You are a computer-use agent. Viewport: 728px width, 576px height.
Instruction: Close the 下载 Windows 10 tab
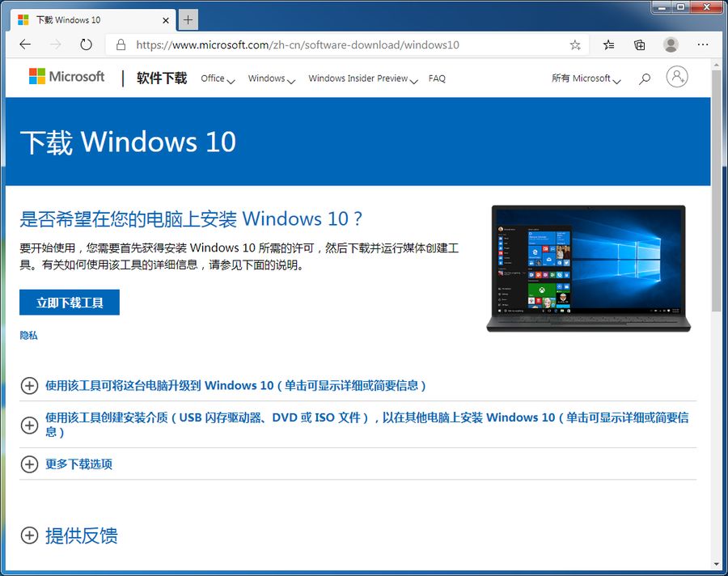click(x=166, y=20)
